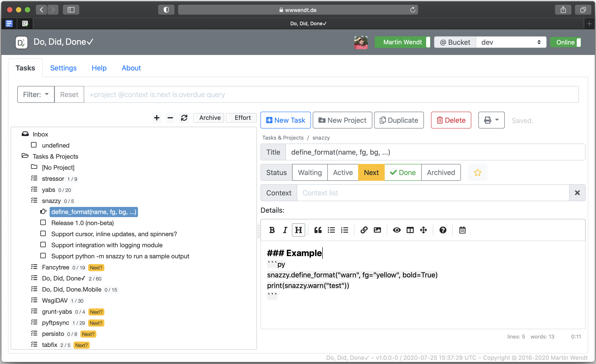
Task: Expand the yabs project
Action: coord(34,189)
